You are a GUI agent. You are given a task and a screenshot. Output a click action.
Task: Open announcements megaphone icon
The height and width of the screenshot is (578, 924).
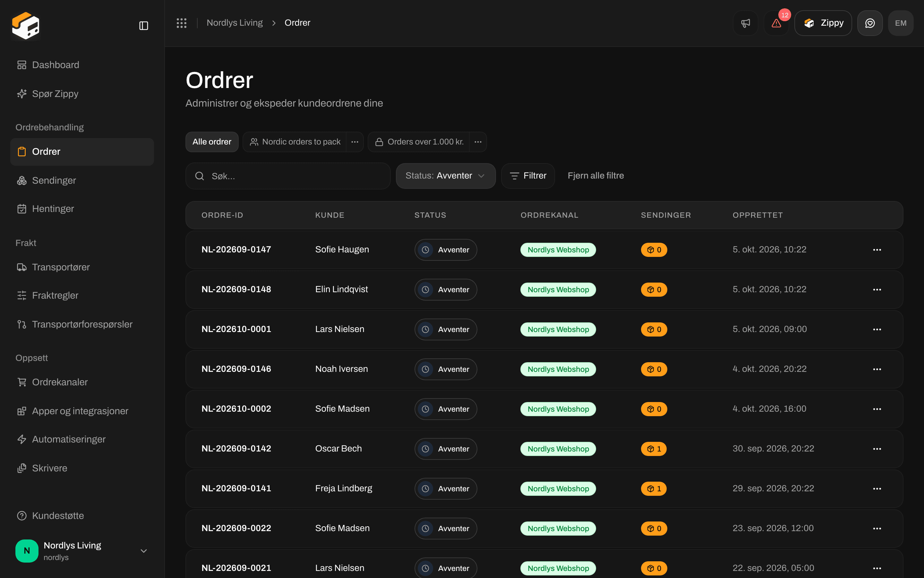pyautogui.click(x=745, y=23)
